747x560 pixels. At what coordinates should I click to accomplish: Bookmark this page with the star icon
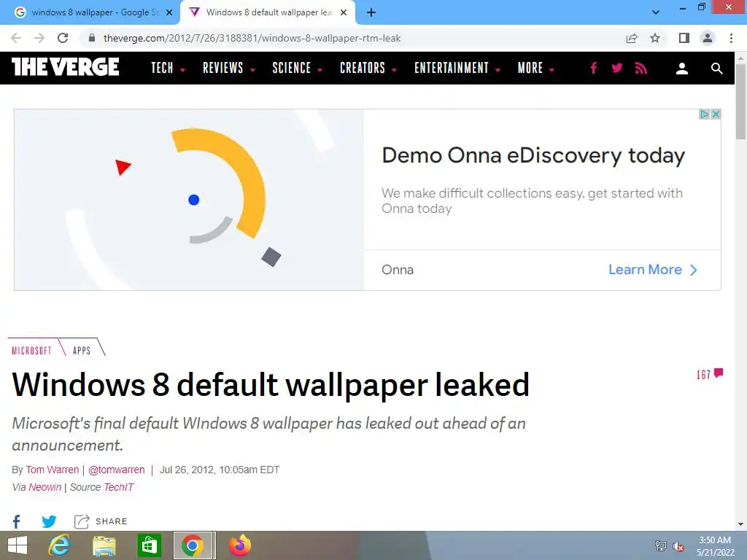pyautogui.click(x=655, y=38)
